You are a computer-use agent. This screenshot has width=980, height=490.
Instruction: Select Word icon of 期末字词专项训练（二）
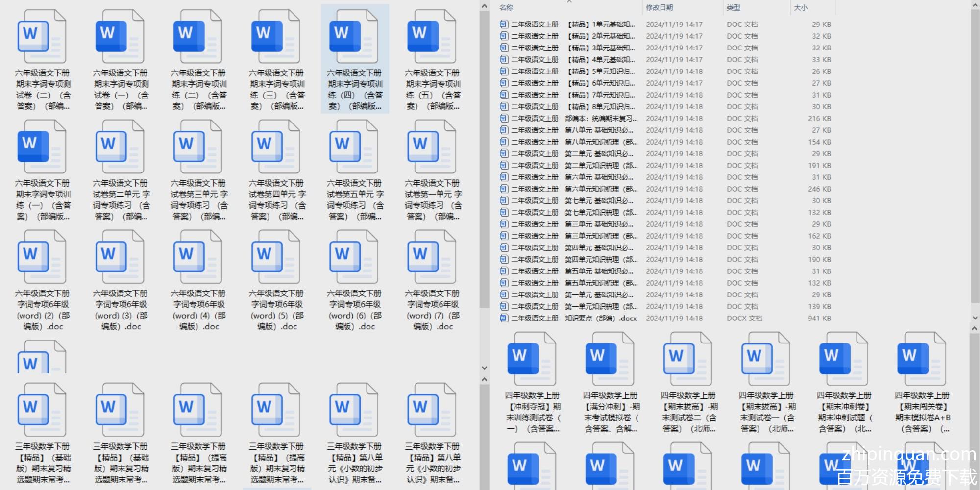[x=197, y=37]
